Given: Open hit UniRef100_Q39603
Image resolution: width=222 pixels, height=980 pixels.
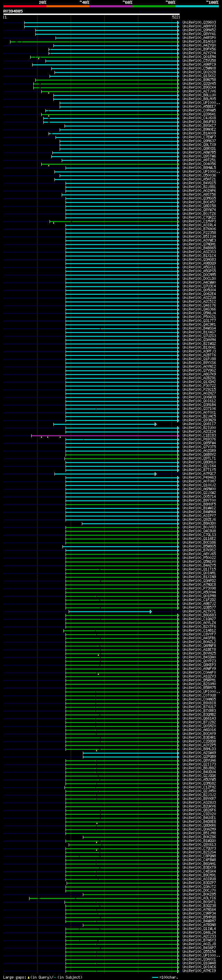Looking at the screenshot, I should pos(199,23).
